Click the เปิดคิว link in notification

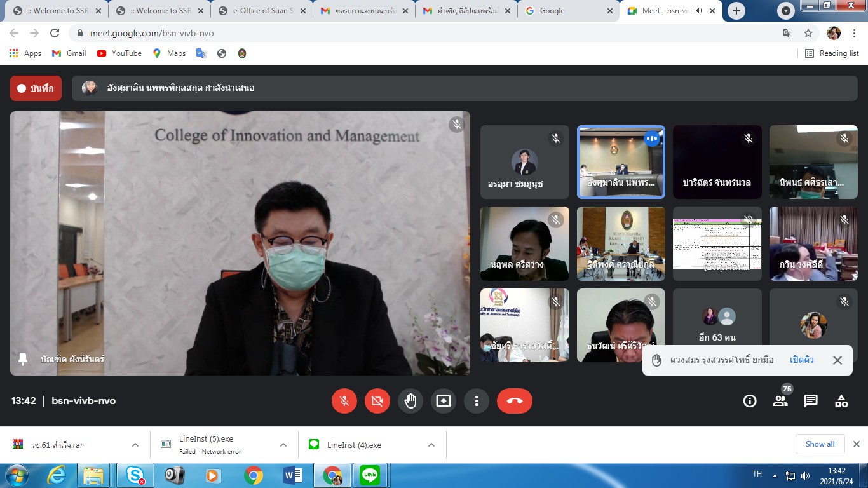[801, 360]
